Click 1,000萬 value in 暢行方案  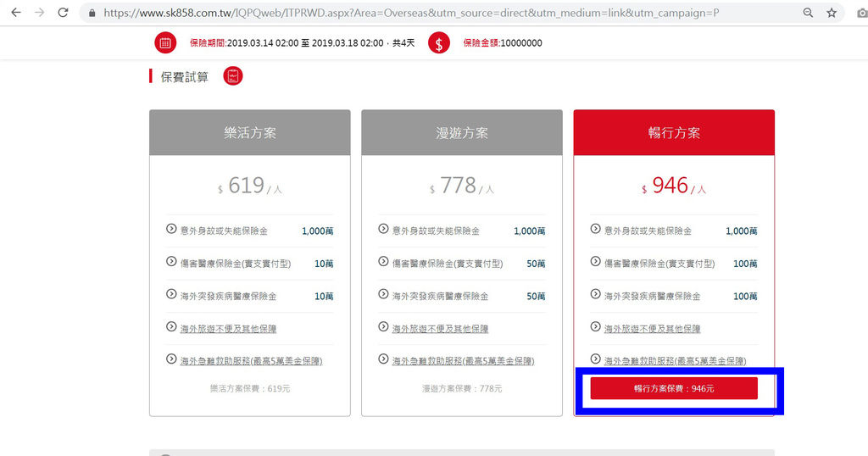741,231
